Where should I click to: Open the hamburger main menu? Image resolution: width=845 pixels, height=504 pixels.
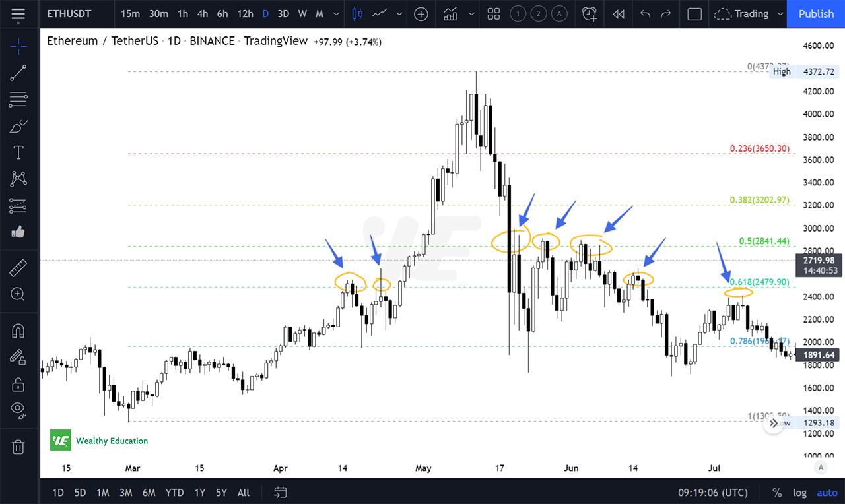tap(18, 14)
